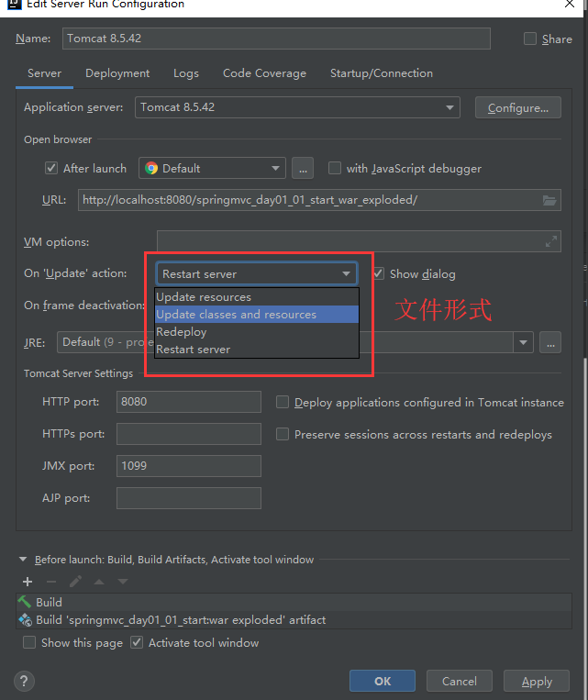Click the move-down arrow under Before launch
This screenshot has width=588, height=700.
pyautogui.click(x=123, y=582)
